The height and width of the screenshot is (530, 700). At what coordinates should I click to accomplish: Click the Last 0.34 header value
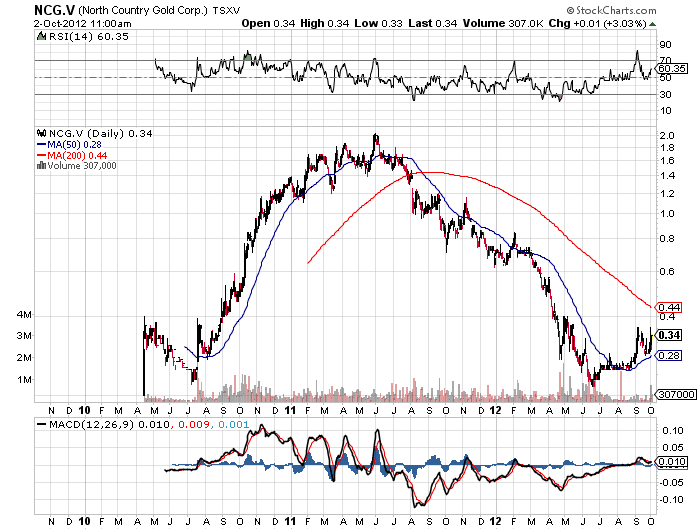click(433, 23)
